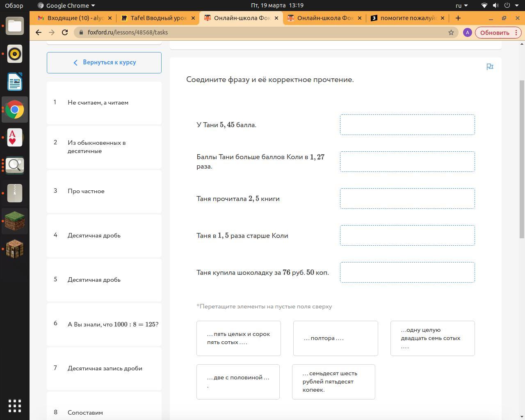Open task 3 Про частное

click(104, 191)
